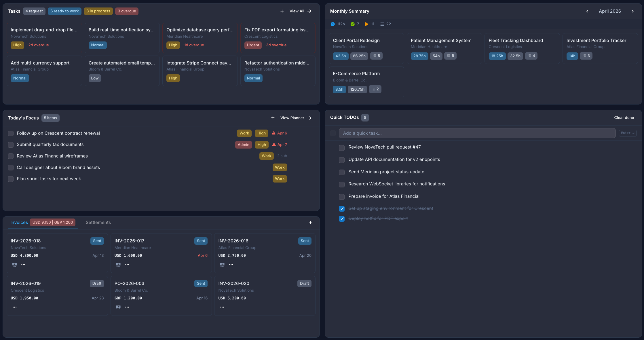Viewport: 644px width, 340px height.
Task: Click the Draft status on INV-2026-020
Action: click(304, 284)
